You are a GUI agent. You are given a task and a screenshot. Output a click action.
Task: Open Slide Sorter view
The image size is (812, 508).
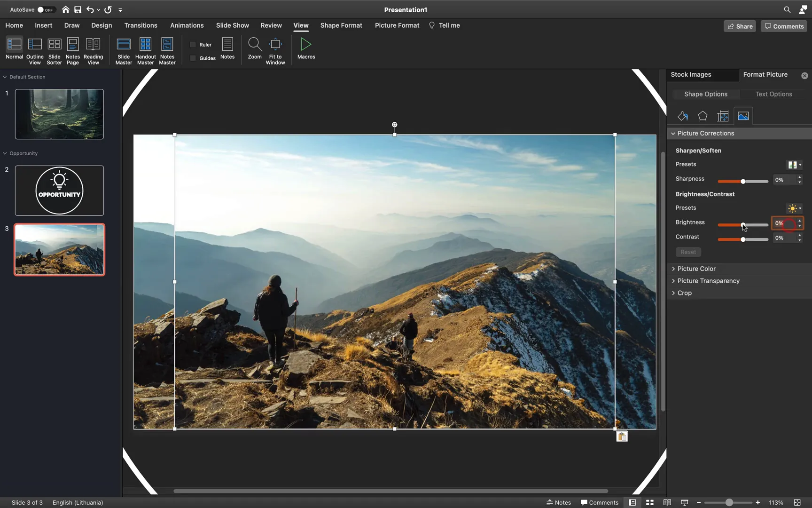(x=55, y=51)
